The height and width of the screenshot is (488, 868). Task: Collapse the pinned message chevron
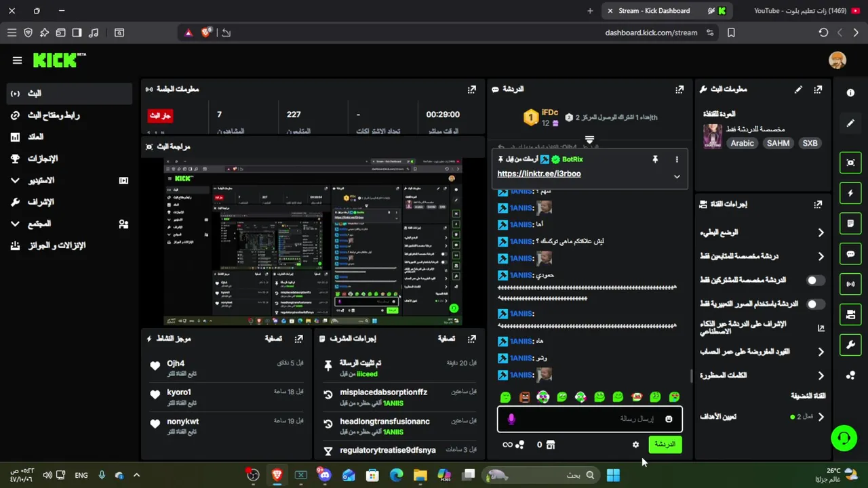[676, 177]
